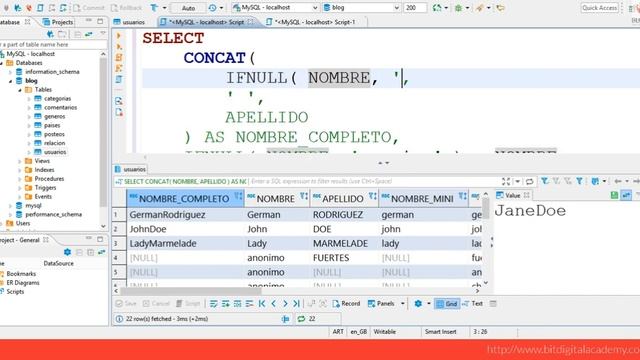Toggle Record mode in results toolbar
This screenshot has height=360, width=640.
pyautogui.click(x=346, y=304)
